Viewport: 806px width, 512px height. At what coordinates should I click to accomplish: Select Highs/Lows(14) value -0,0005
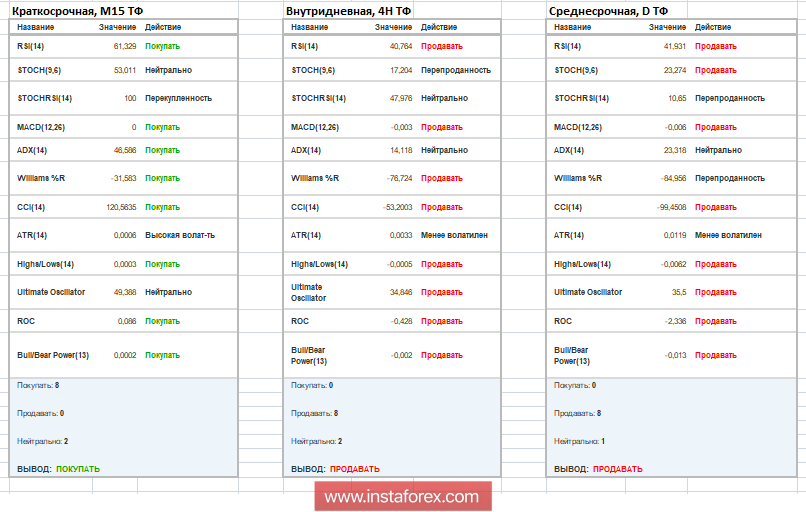coord(399,264)
